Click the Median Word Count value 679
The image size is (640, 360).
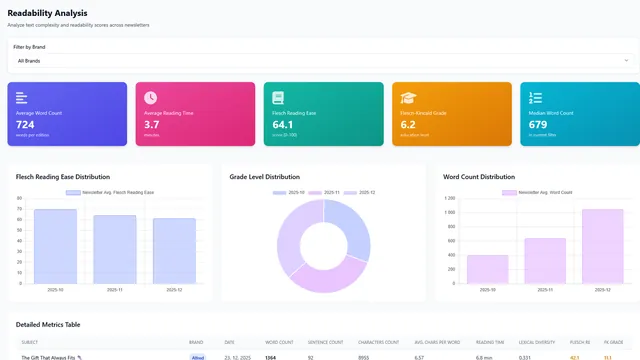tap(538, 124)
